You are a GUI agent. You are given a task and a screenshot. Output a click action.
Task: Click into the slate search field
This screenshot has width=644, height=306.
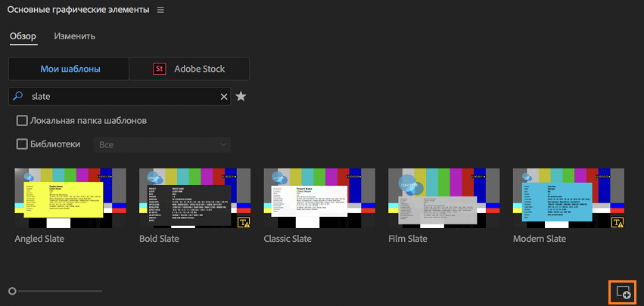[x=120, y=97]
